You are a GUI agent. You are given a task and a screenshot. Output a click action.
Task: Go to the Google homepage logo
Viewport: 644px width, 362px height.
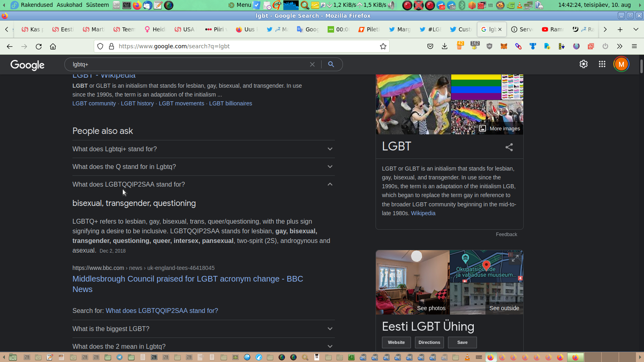27,65
